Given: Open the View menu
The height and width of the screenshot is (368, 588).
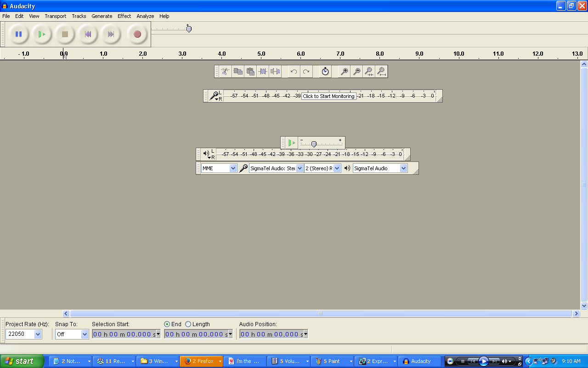Looking at the screenshot, I should [x=34, y=16].
